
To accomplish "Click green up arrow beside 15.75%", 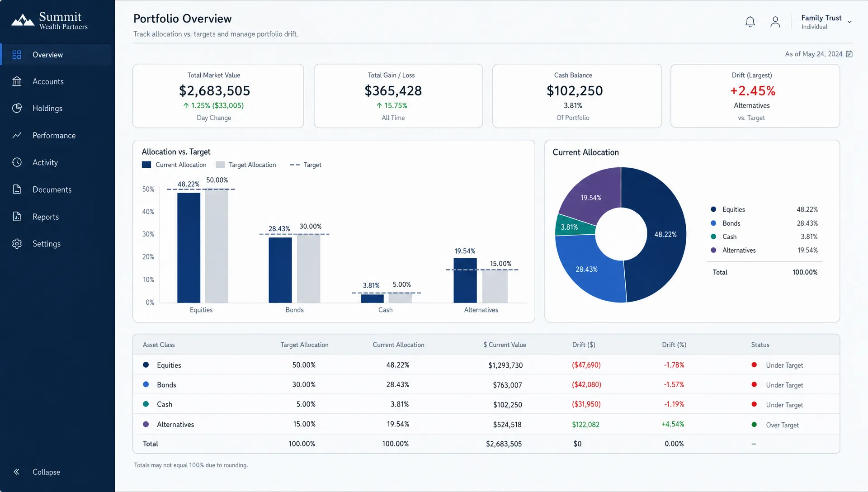I will pos(379,105).
